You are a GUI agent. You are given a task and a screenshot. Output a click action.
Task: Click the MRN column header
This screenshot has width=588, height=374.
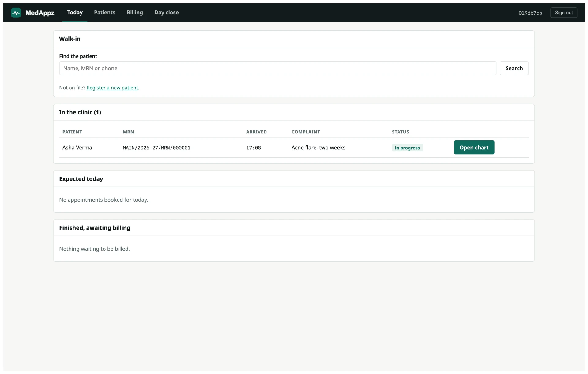pos(128,132)
